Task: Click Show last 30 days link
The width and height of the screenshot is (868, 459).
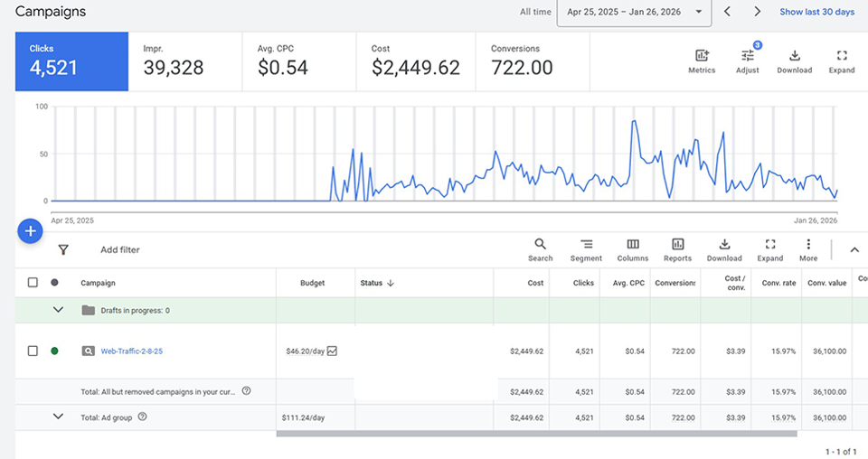Action: pos(817,12)
